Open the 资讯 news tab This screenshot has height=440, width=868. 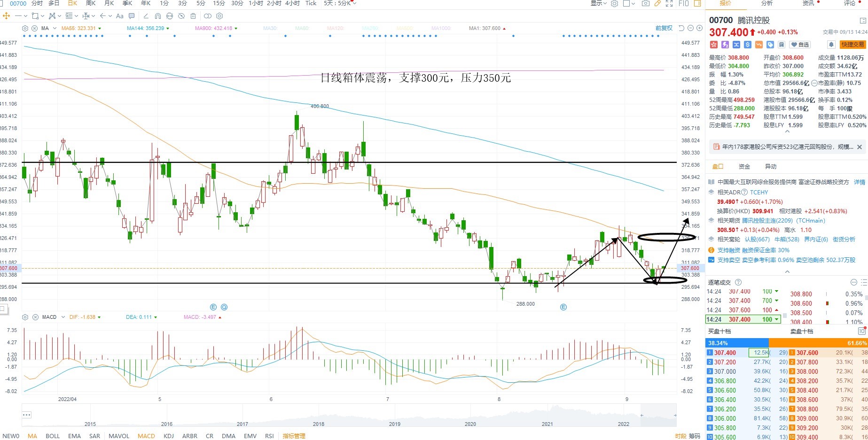coord(808,3)
